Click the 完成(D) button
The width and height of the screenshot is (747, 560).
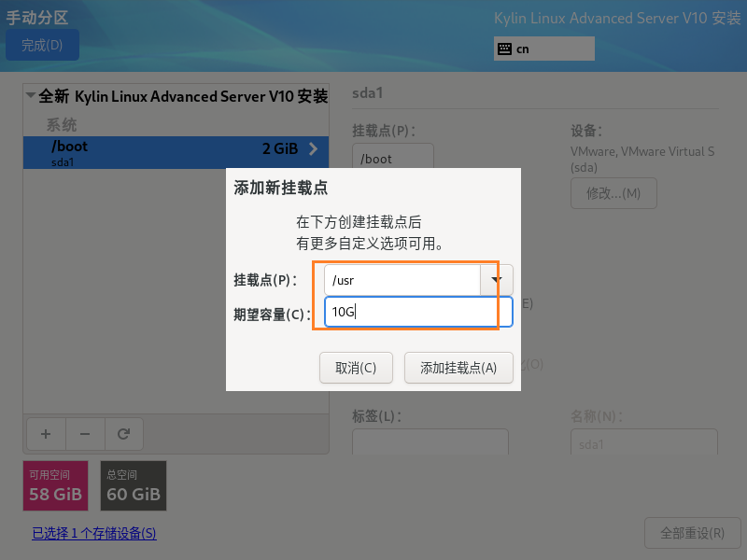click(42, 45)
